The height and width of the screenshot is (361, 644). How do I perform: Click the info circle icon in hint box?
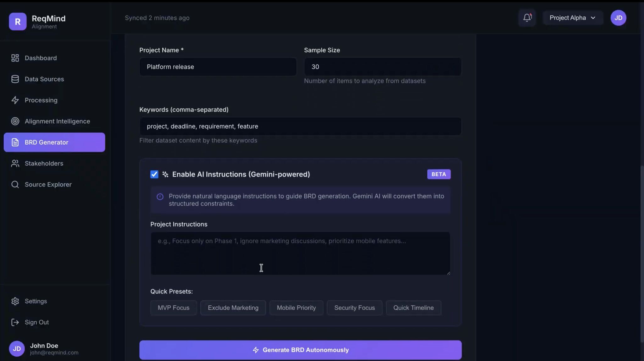(160, 197)
